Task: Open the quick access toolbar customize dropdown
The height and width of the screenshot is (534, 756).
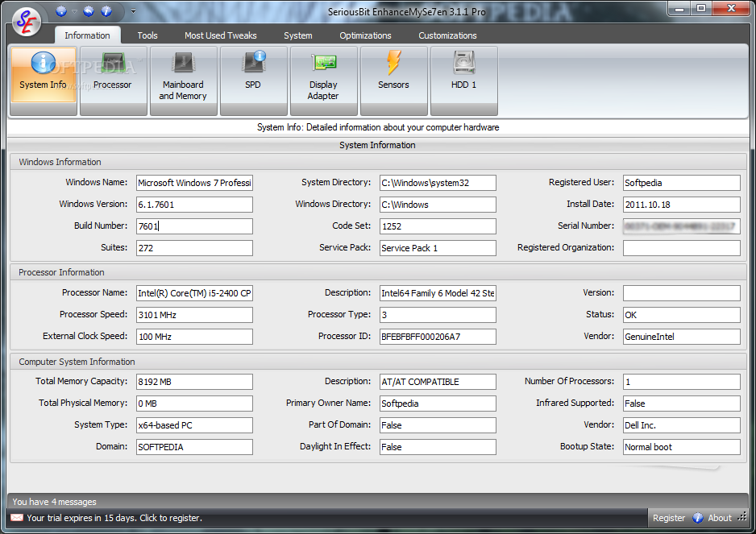Action: coord(133,11)
